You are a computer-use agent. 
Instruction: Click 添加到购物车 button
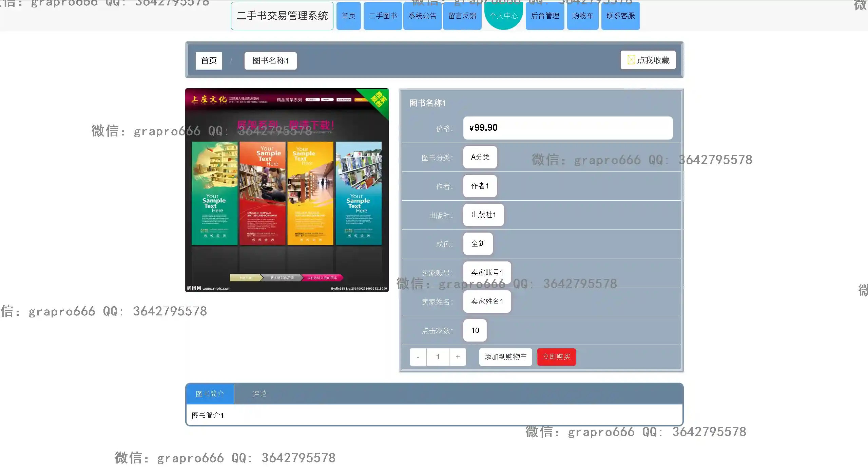coord(505,357)
